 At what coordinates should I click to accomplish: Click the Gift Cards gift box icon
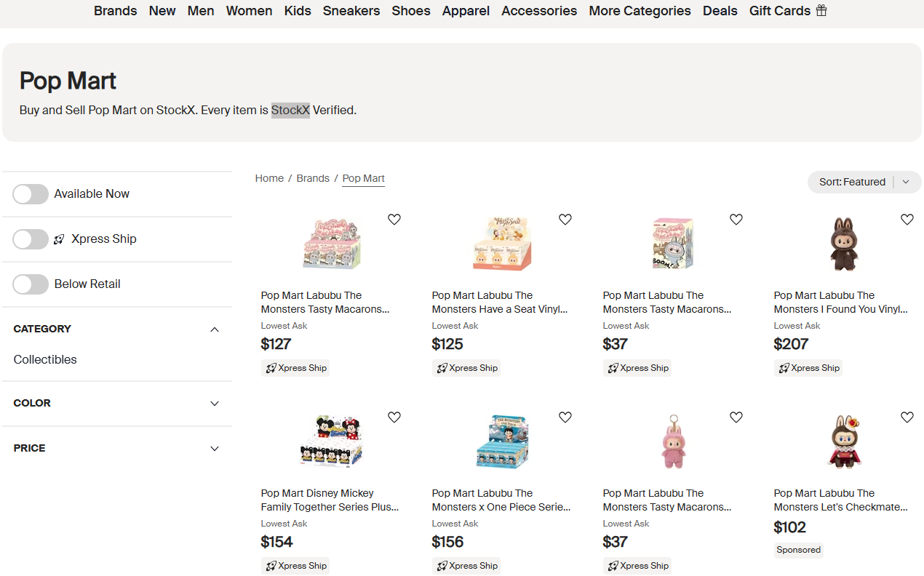(x=821, y=11)
